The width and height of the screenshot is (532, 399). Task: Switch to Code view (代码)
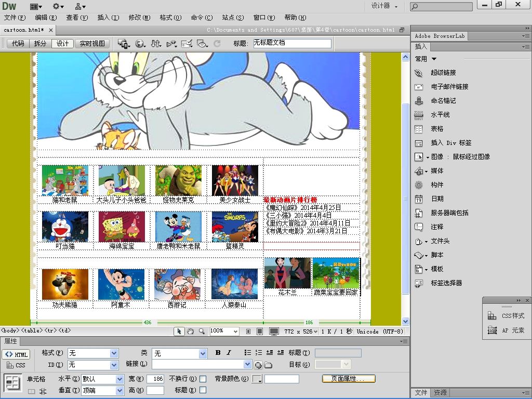[x=18, y=44]
